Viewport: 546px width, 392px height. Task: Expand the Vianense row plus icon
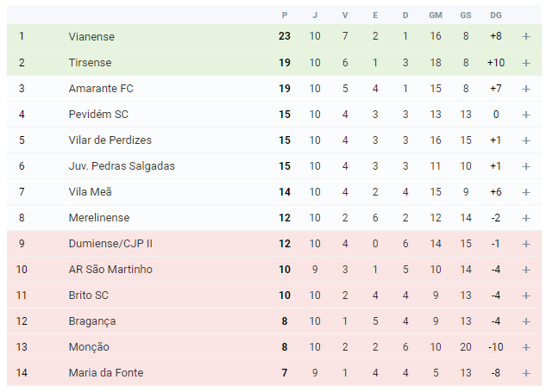(526, 36)
